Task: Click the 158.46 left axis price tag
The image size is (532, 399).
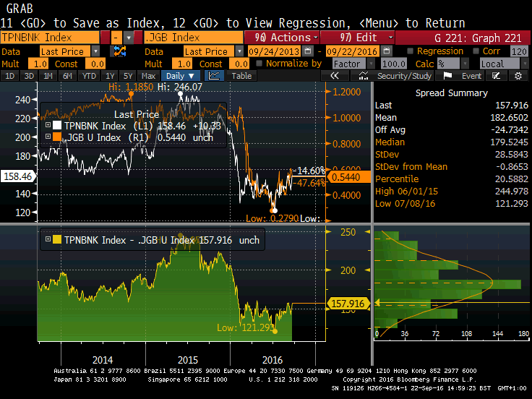Action: pyautogui.click(x=18, y=176)
